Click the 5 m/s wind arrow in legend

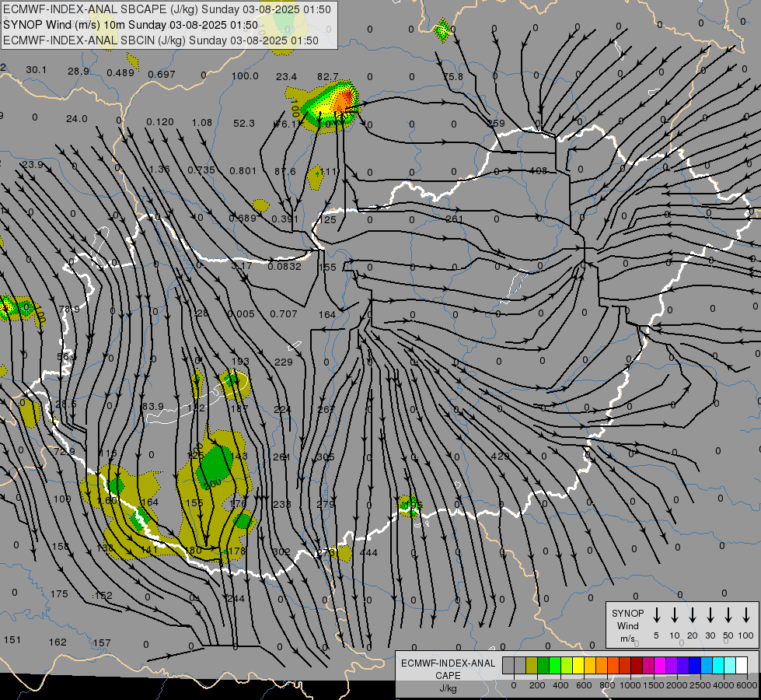(656, 615)
